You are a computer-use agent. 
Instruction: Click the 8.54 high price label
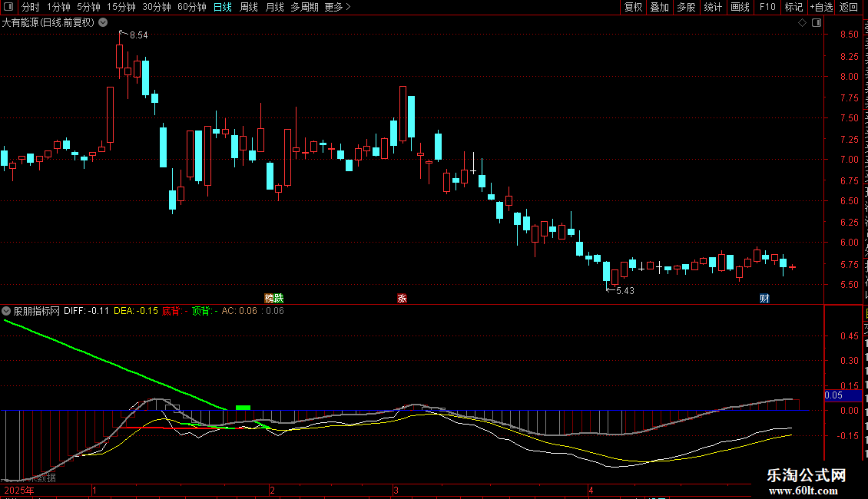[x=139, y=35]
